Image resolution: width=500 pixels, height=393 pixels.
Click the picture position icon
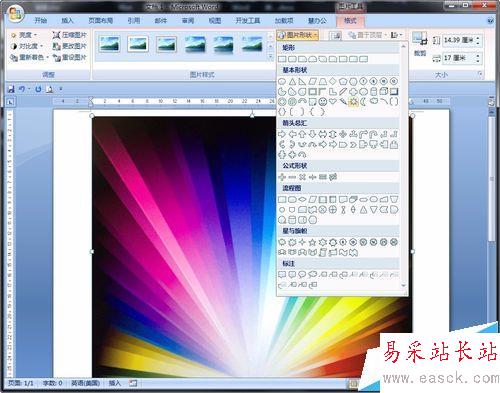(x=335, y=35)
